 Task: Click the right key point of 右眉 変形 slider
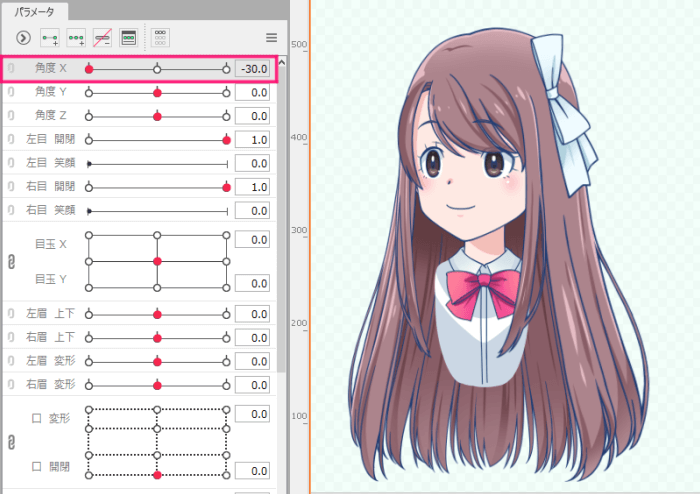coord(226,386)
